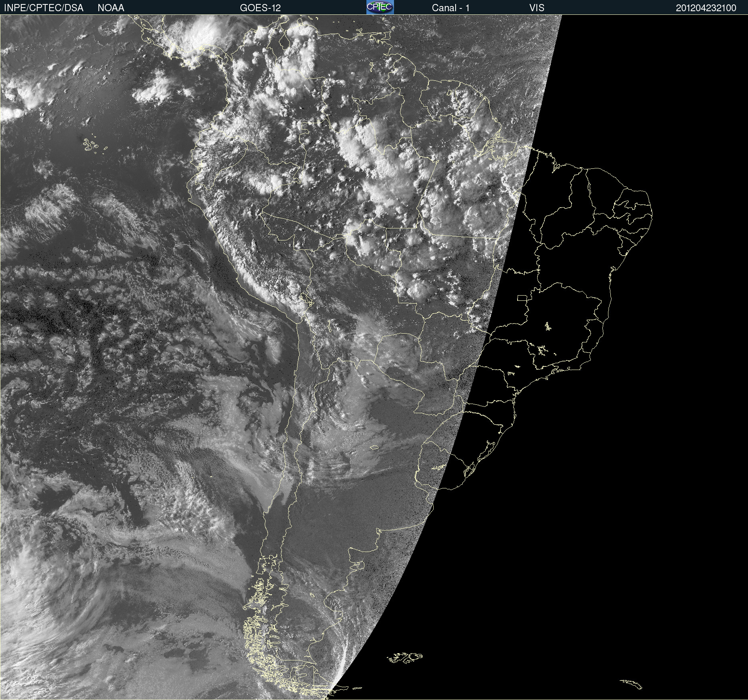Viewport: 748px width, 700px height.
Task: Click the CPTEC logo icon
Action: pos(380,7)
